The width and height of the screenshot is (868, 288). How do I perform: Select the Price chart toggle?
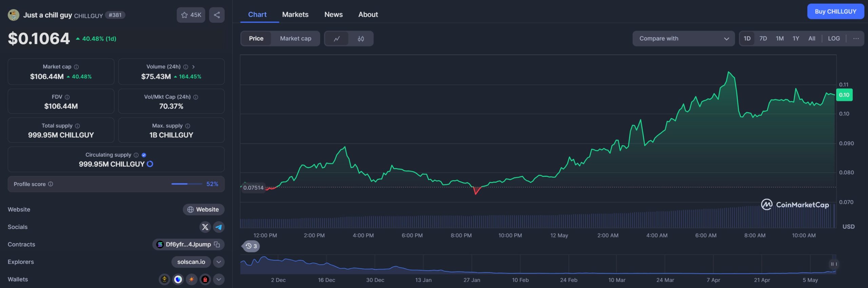tap(256, 39)
